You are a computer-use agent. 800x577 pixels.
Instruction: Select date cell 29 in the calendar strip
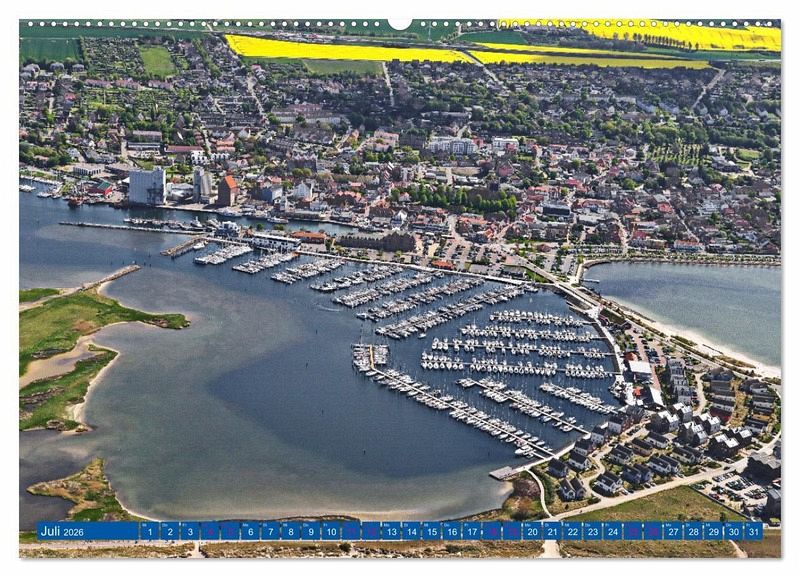click(x=714, y=531)
